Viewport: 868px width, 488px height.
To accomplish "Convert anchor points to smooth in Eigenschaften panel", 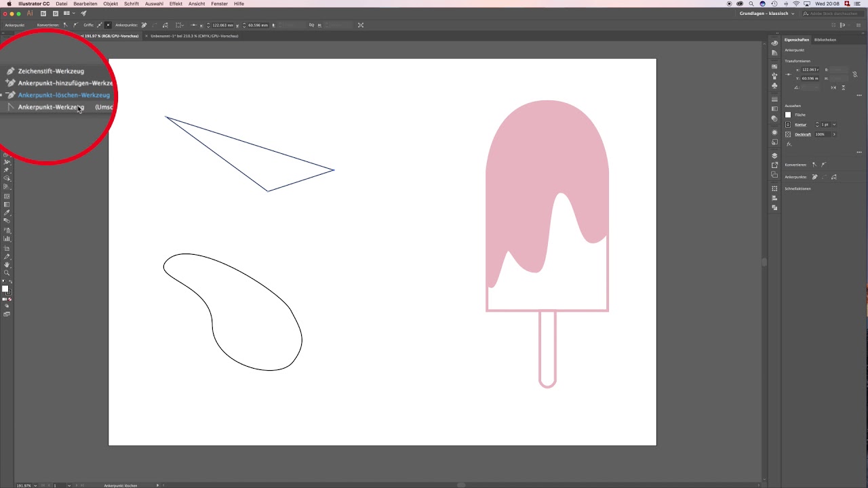I will (824, 165).
